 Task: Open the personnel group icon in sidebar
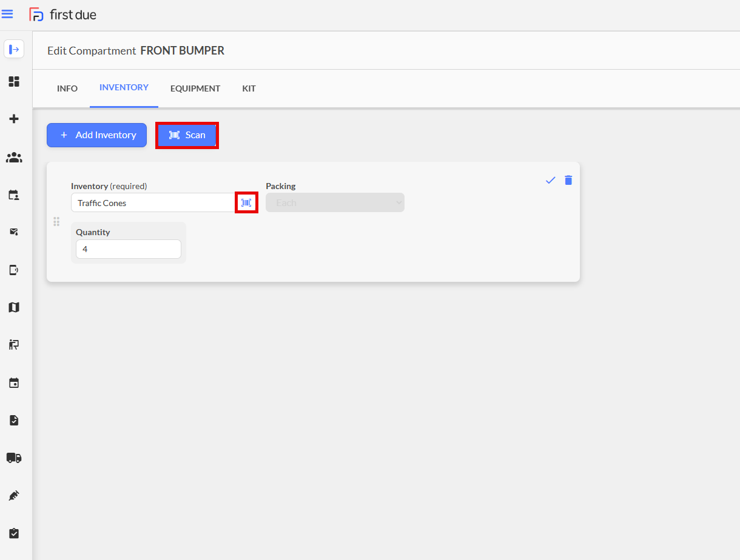(14, 158)
